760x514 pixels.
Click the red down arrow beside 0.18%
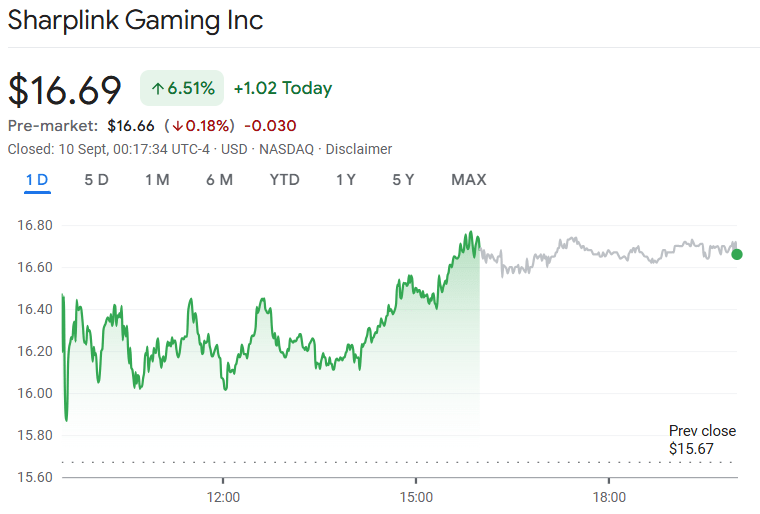[x=177, y=125]
